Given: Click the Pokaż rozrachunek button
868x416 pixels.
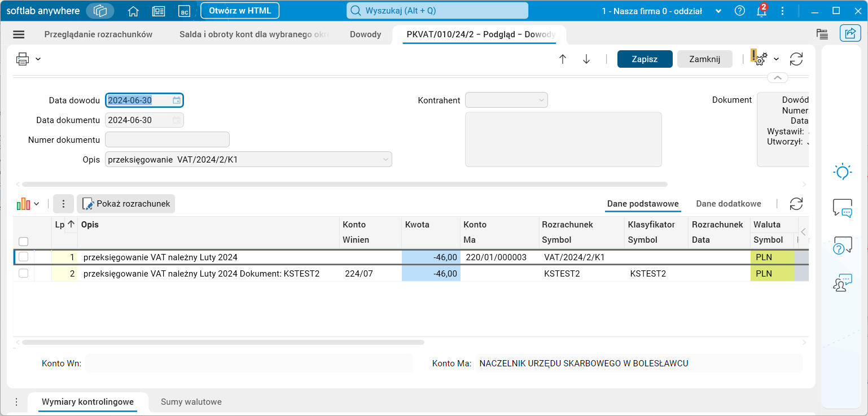Looking at the screenshot, I should [x=126, y=204].
